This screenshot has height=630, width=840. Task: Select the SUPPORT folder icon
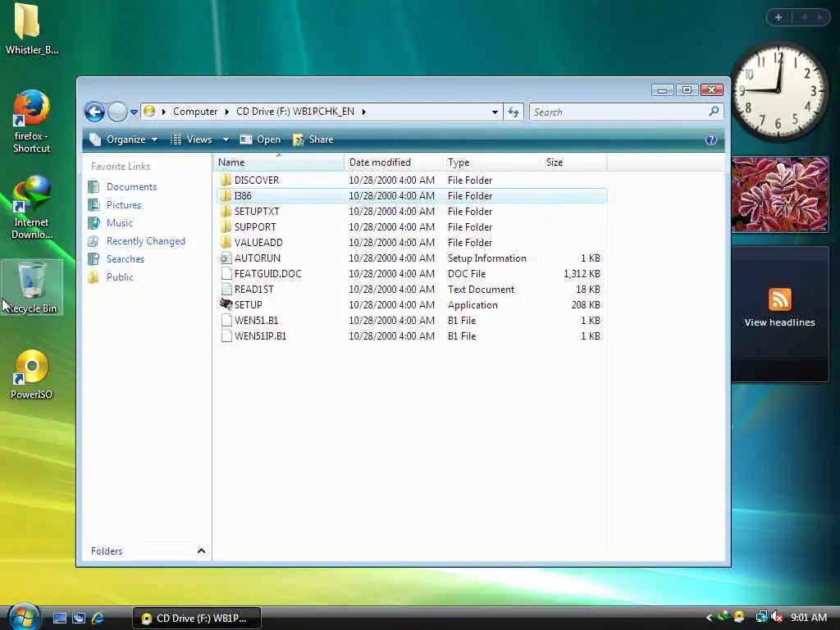click(226, 226)
